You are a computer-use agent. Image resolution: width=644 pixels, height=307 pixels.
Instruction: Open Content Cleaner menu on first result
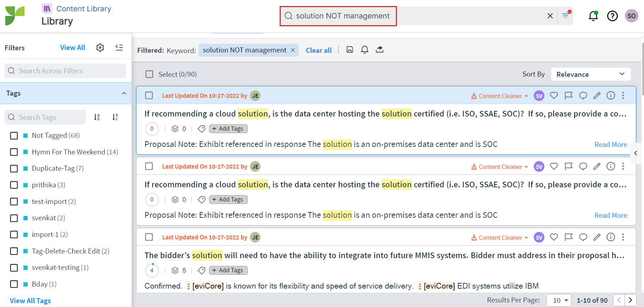pyautogui.click(x=500, y=96)
